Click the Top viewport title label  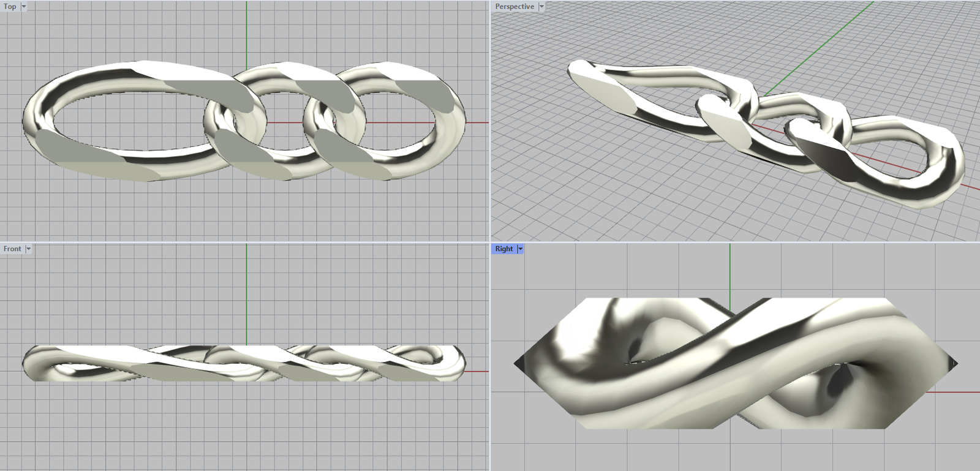pyautogui.click(x=10, y=7)
